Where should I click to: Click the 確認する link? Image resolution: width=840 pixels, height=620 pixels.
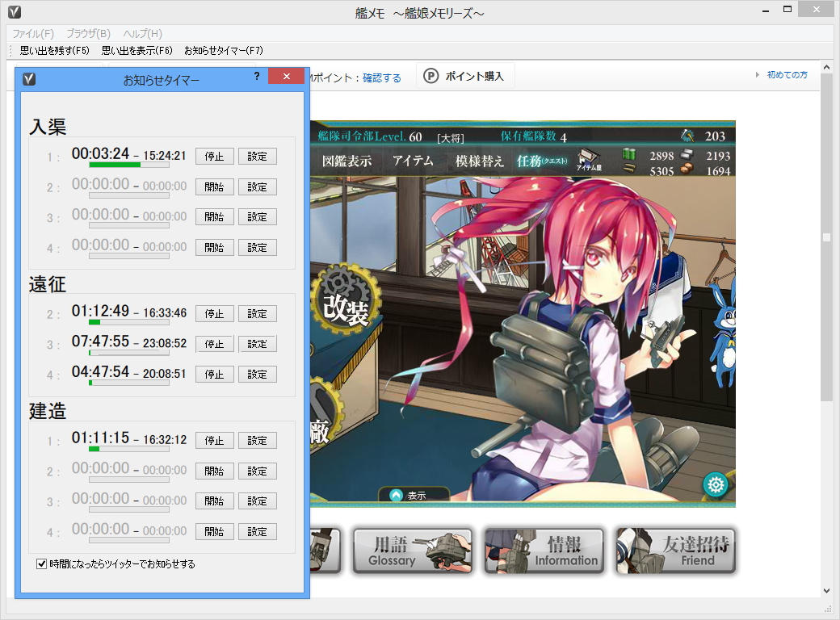coord(381,78)
